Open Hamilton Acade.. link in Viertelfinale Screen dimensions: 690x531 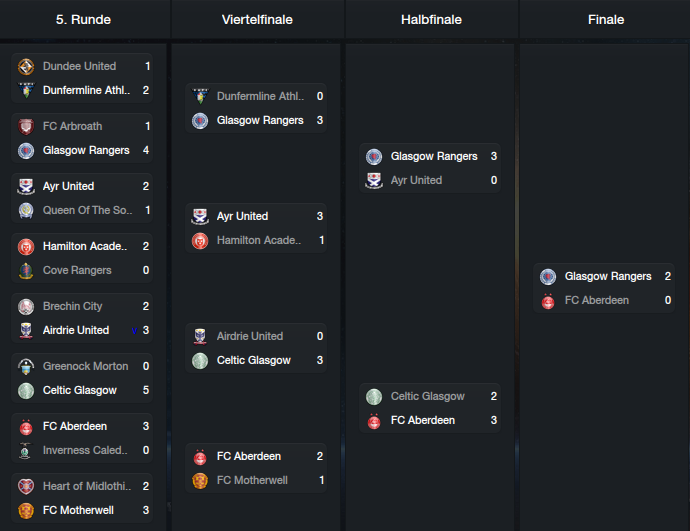pos(259,240)
